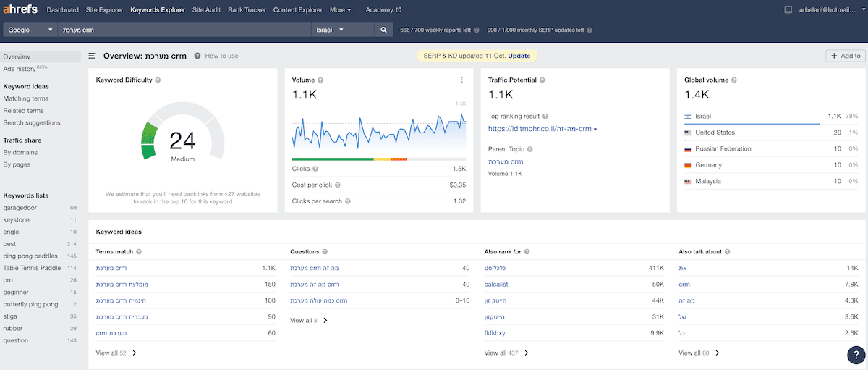This screenshot has height=370, width=868.
Task: Click Top ranking result help icon
Action: 545,116
